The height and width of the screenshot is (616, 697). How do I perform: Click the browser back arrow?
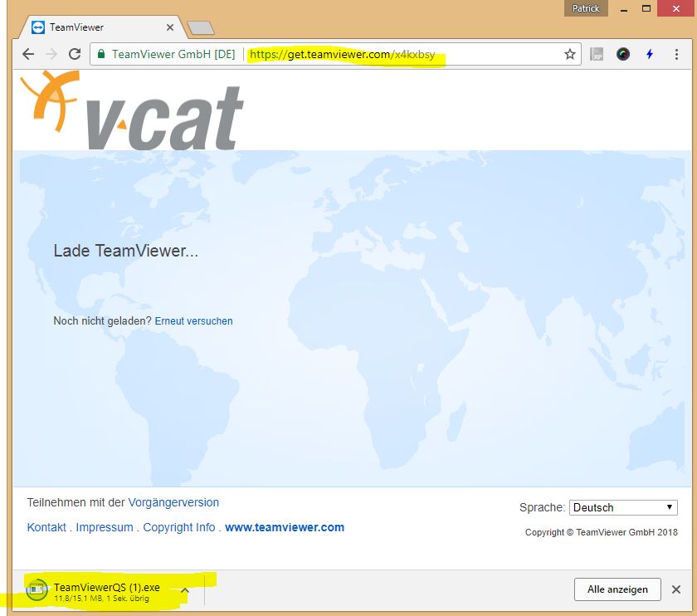(x=28, y=54)
